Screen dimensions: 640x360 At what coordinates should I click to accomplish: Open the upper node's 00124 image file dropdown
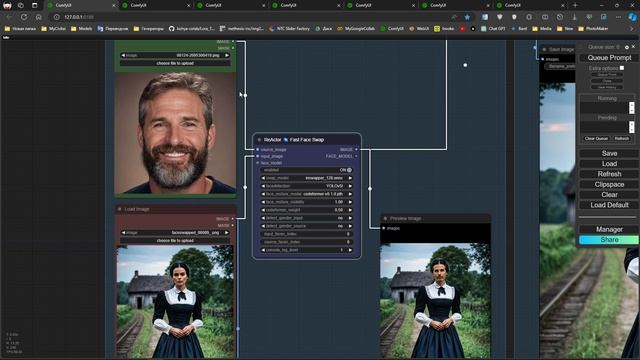point(175,55)
